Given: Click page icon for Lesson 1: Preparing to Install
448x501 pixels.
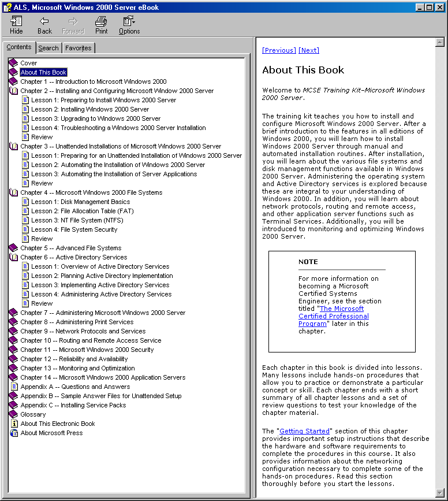Looking at the screenshot, I should pyautogui.click(x=25, y=100).
